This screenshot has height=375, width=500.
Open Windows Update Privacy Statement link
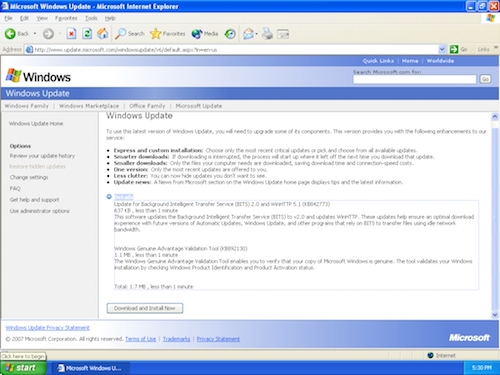[x=48, y=328]
